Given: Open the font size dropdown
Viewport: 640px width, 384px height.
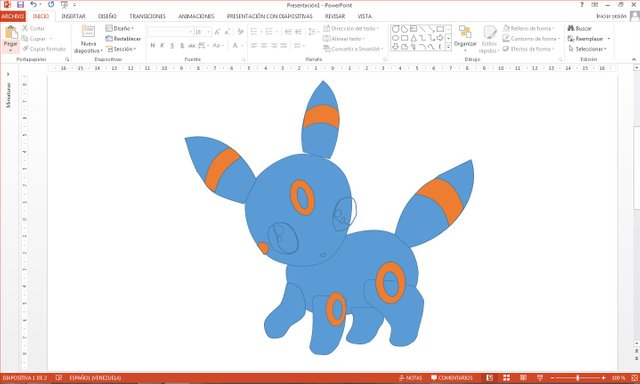Looking at the screenshot, I should pyautogui.click(x=209, y=32).
